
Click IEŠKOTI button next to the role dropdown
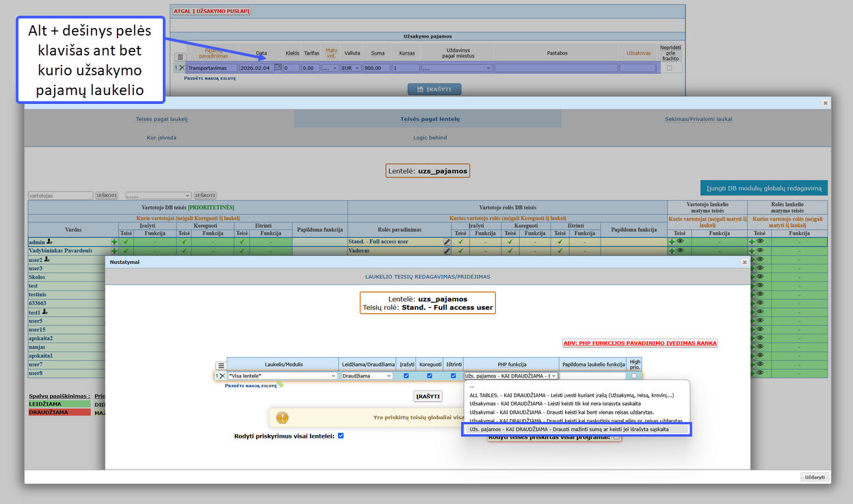[205, 196]
